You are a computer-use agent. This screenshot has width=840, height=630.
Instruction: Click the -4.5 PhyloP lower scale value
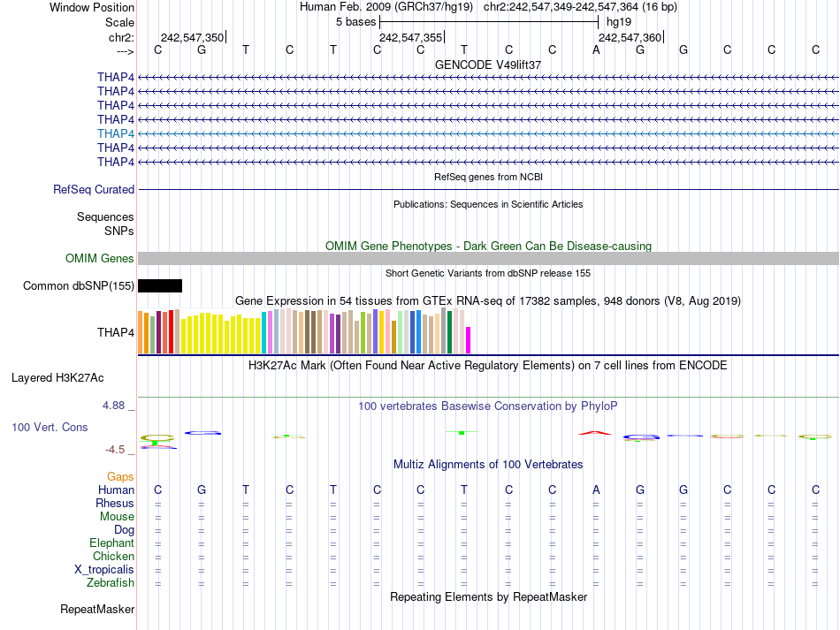[x=115, y=450]
